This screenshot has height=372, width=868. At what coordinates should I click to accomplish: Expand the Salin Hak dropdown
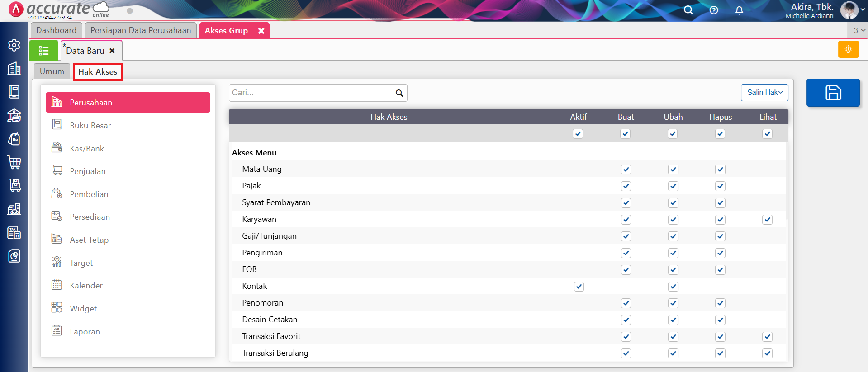(764, 93)
